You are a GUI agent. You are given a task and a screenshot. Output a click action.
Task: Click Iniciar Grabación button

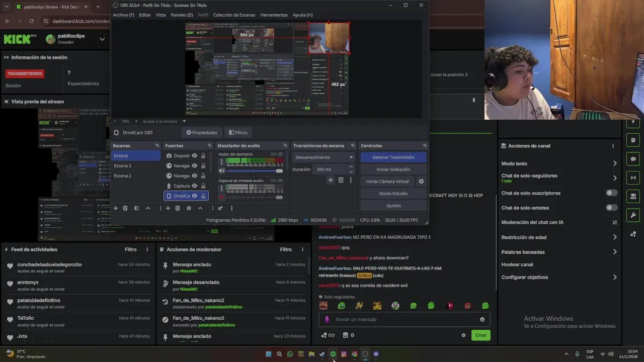coord(393,169)
